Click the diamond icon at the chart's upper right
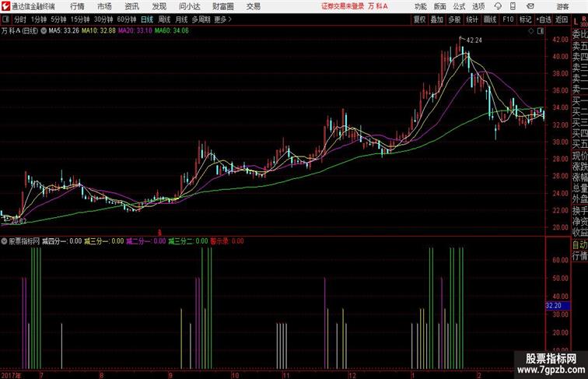The image size is (588, 379). pos(531,31)
